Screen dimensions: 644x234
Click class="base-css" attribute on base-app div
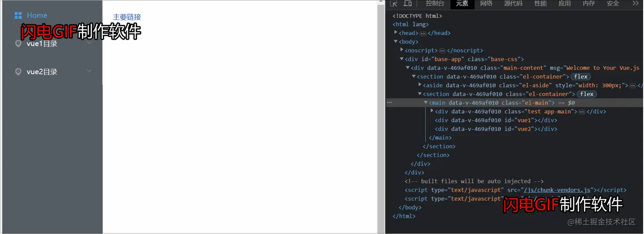click(495, 59)
